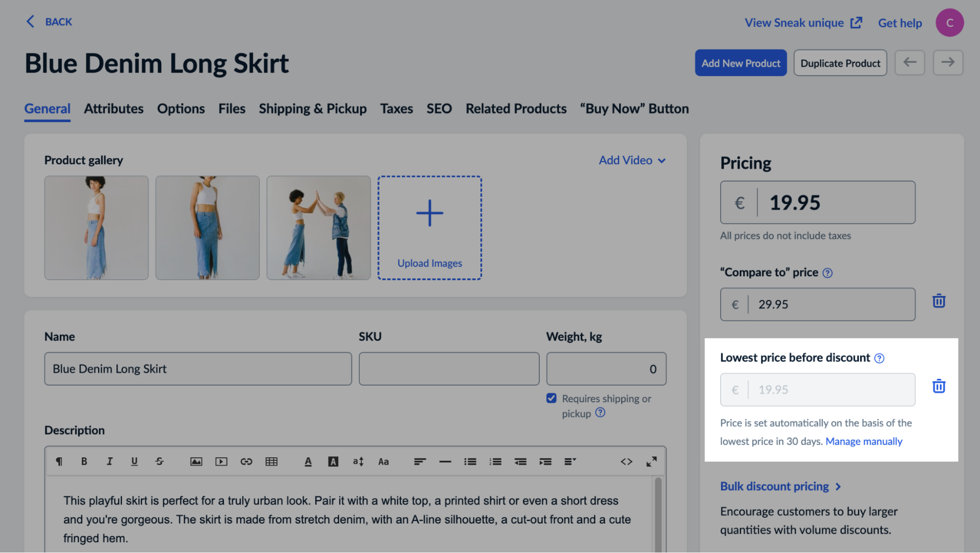Go to the next product
980x553 pixels.
pyautogui.click(x=948, y=62)
